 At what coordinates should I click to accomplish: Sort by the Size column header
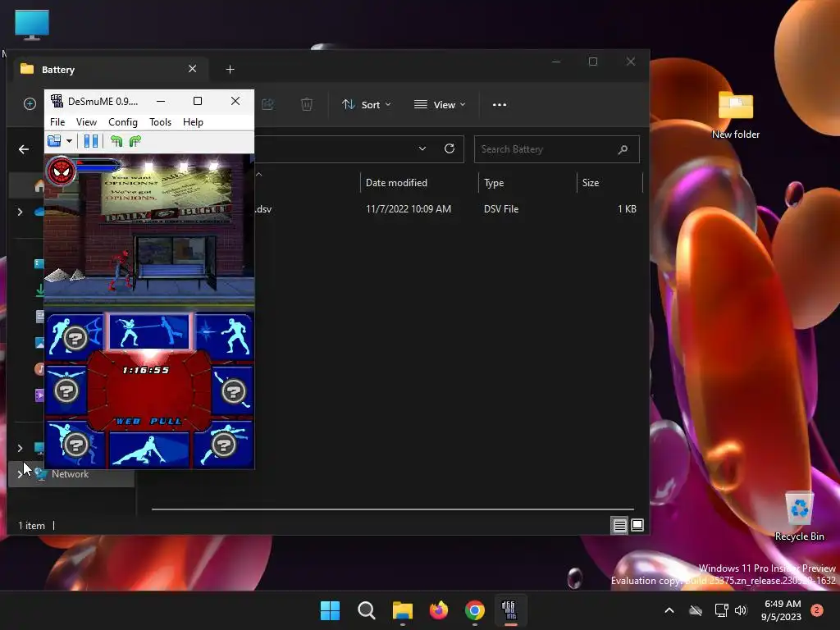click(609, 183)
